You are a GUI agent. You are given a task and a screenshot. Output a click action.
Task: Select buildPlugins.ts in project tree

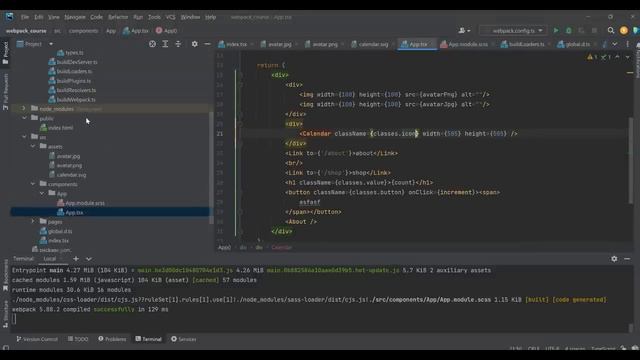point(73,81)
